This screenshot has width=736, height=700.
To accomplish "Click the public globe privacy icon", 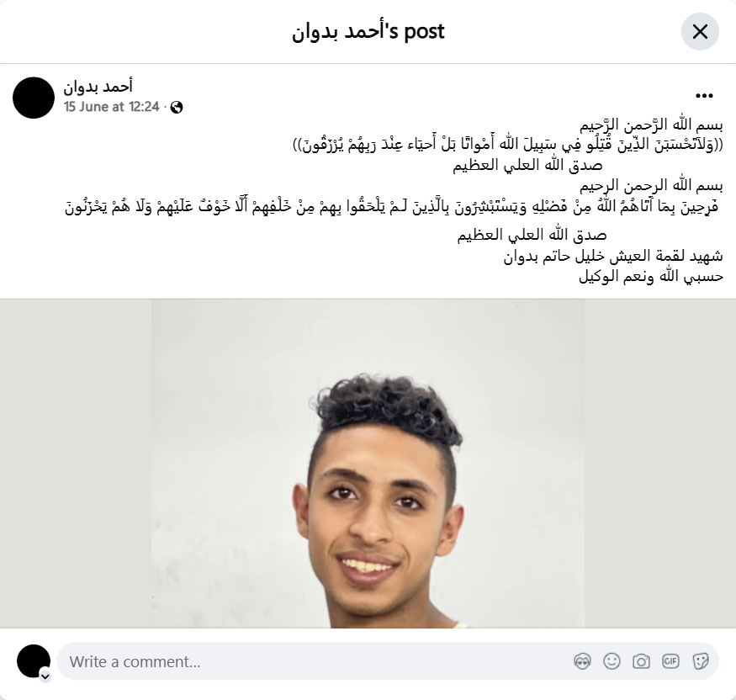I will [177, 108].
